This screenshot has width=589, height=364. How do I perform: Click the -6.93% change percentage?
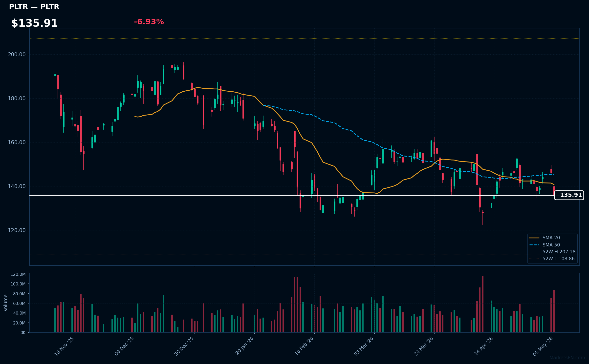coord(149,22)
